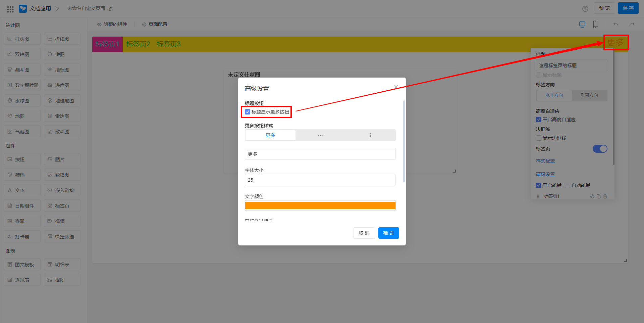
Task: Switch to mobile device view icon
Action: coord(596,25)
